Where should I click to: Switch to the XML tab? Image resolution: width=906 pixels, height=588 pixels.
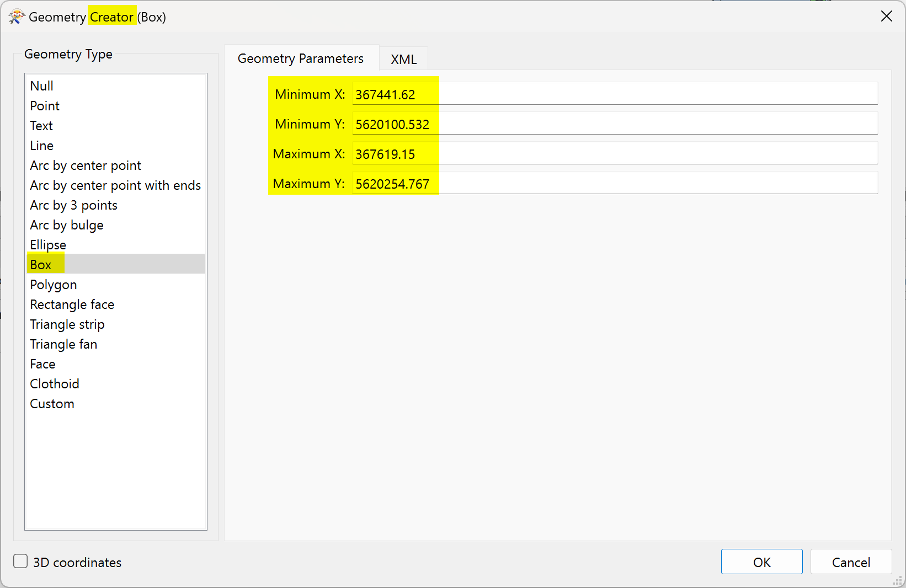pyautogui.click(x=403, y=59)
